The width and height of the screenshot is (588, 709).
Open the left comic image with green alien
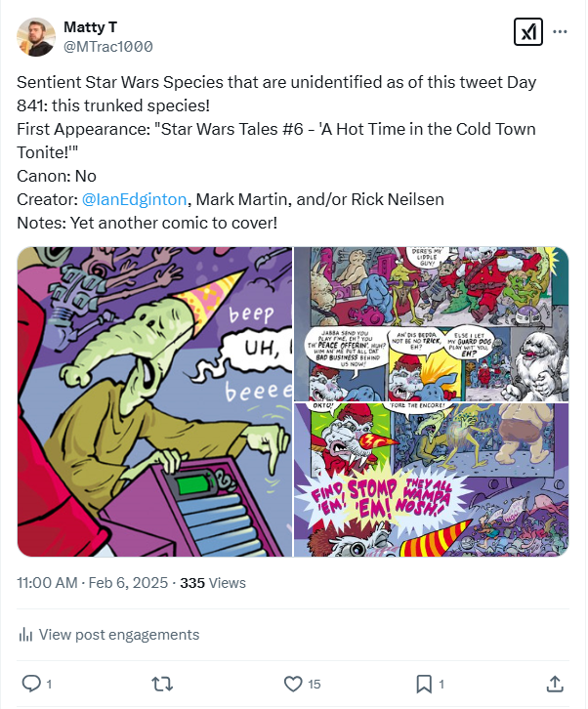tap(154, 401)
